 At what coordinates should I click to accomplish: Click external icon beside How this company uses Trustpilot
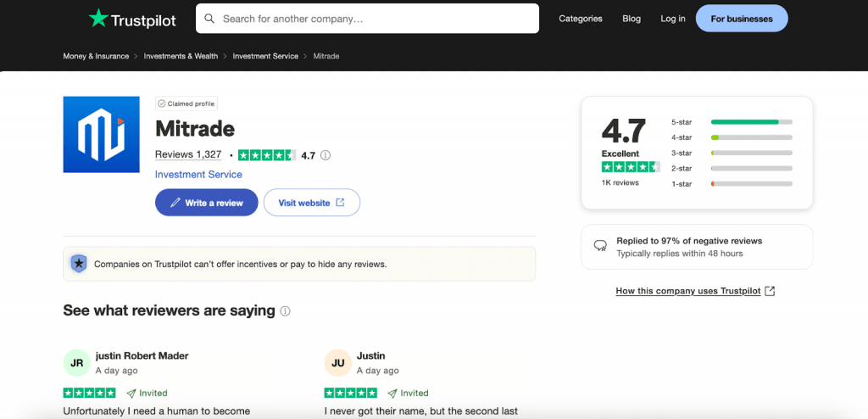click(x=770, y=291)
